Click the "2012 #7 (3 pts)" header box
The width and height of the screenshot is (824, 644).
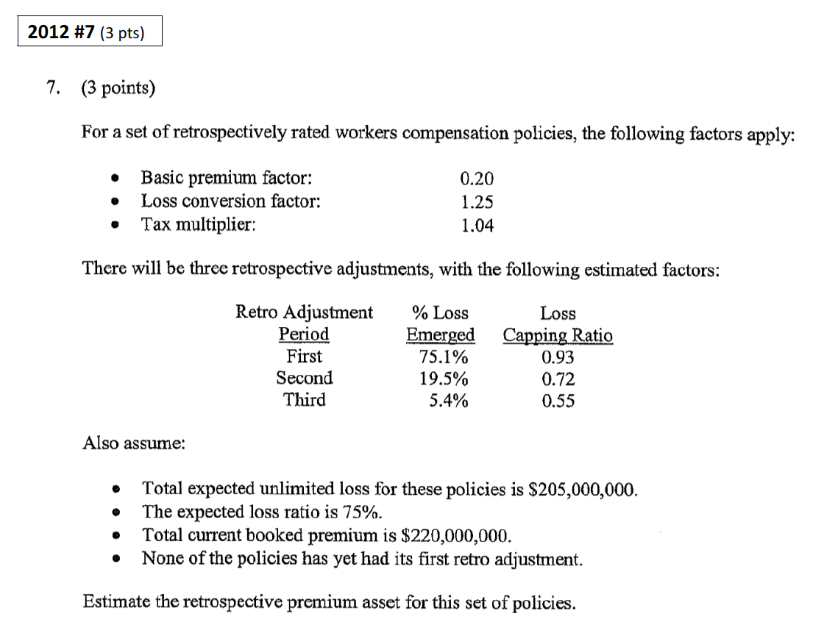89,34
